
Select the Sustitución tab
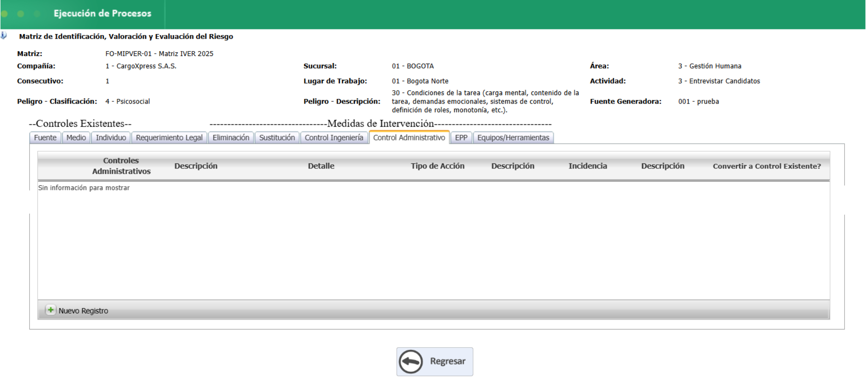click(x=277, y=138)
